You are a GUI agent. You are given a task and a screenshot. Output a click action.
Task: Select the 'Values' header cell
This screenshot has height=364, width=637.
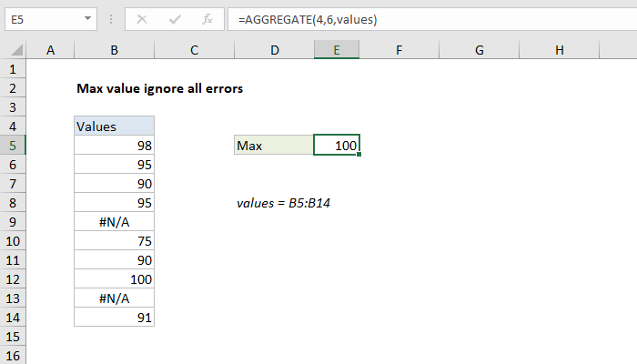pyautogui.click(x=114, y=126)
